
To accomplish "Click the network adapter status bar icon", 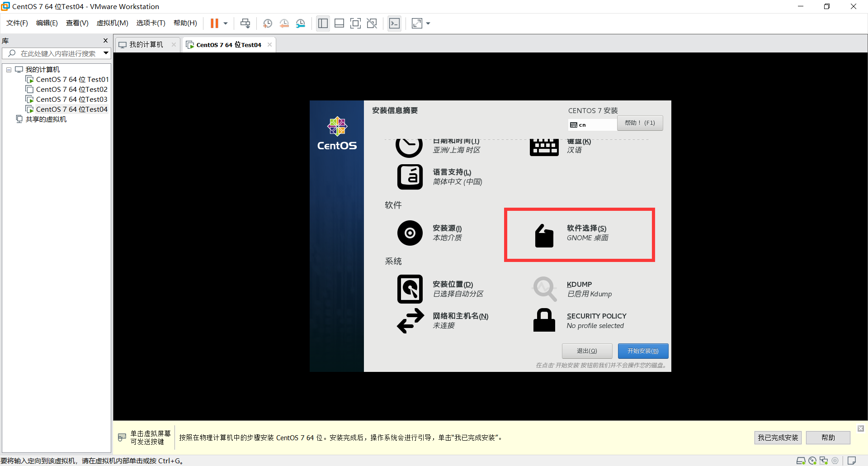I will (x=824, y=461).
